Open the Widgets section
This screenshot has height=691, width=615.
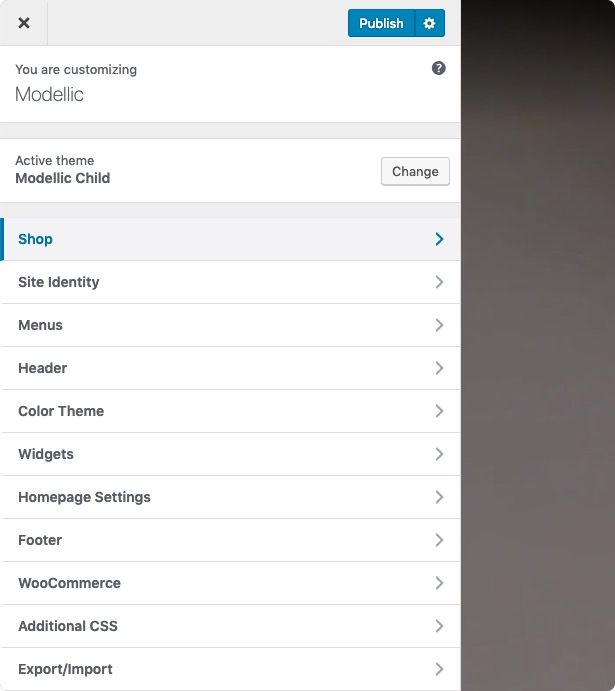pyautogui.click(x=230, y=454)
